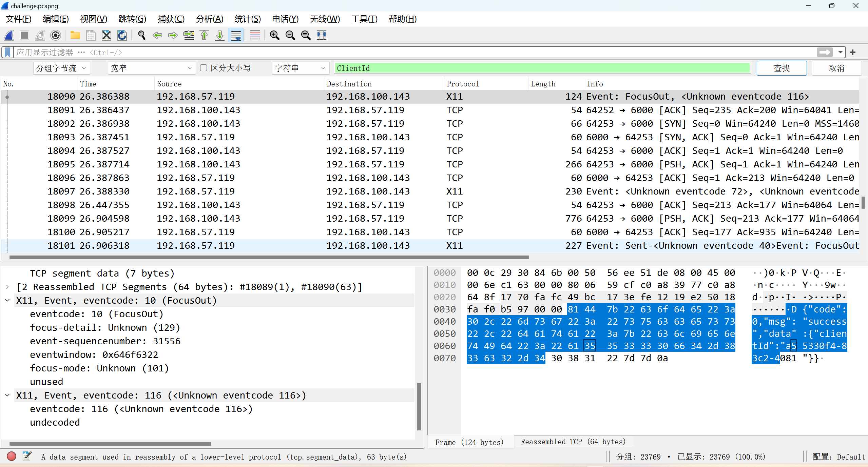Toggle auto-scroll during live capture icon
The height and width of the screenshot is (467, 868).
coord(236,35)
